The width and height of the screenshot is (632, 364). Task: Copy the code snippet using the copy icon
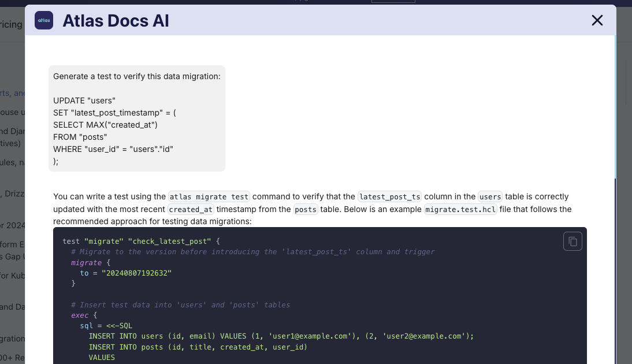tap(572, 241)
